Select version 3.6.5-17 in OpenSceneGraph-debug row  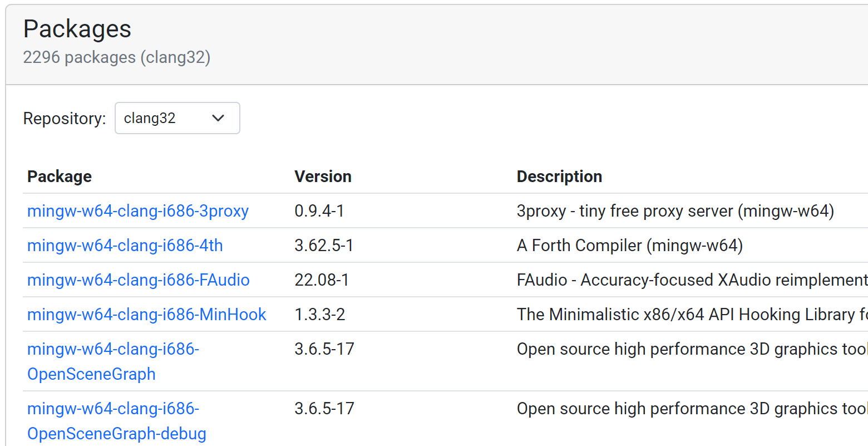[x=324, y=409]
